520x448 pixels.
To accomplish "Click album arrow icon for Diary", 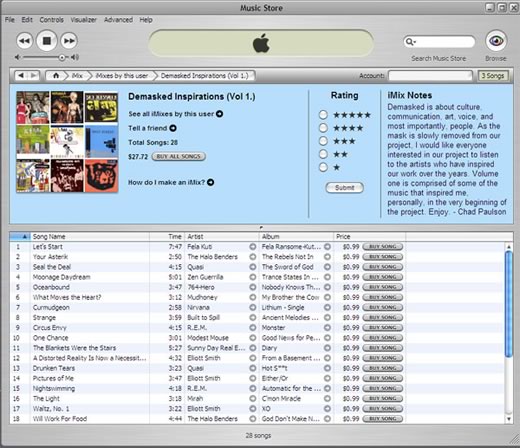I will [x=328, y=348].
